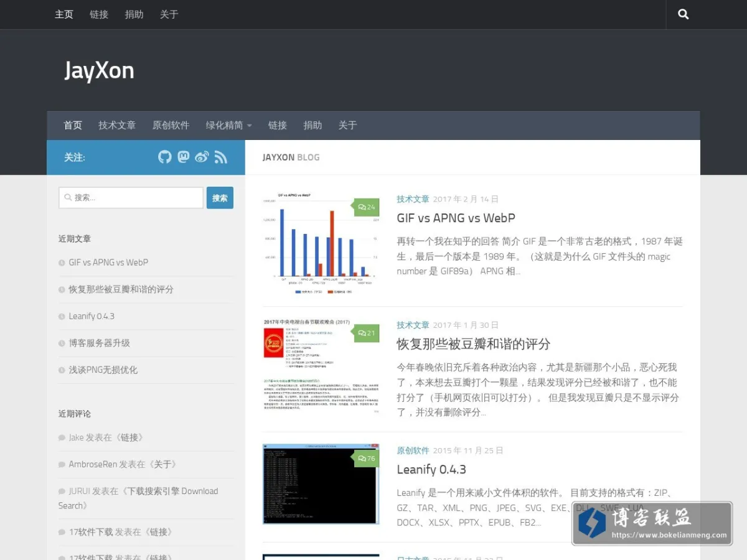Click the 近期文章 sidebar heading
The width and height of the screenshot is (747, 560).
[x=75, y=239]
